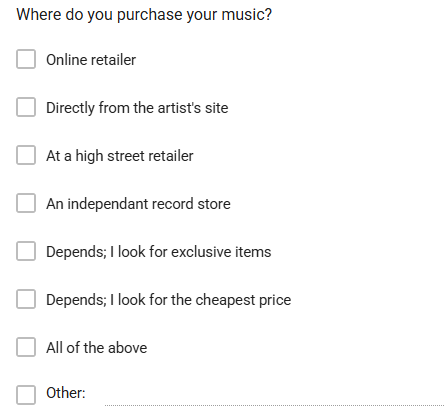Screen dimensions: 444x414
Task: Click the 'Other:' label text
Action: coord(66,393)
